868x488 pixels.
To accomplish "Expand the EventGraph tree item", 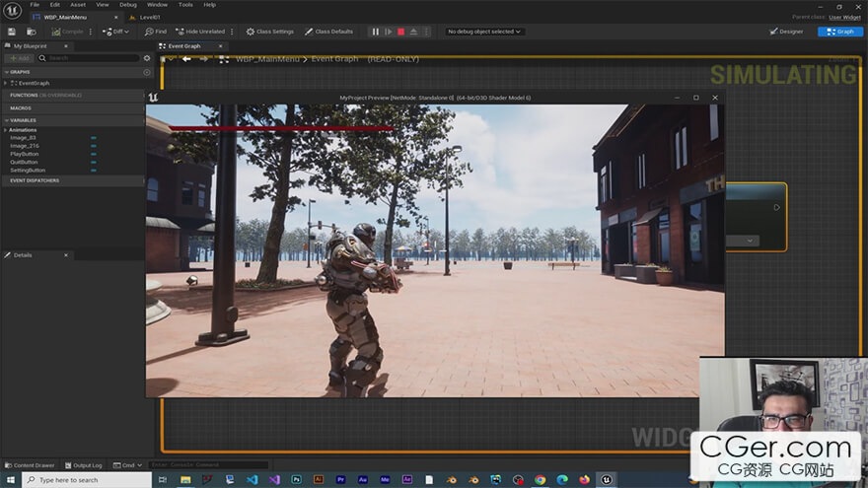I will 6,83.
